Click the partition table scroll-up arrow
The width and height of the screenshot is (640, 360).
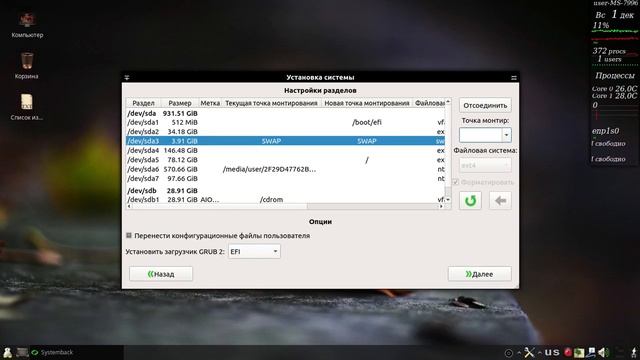pos(448,101)
